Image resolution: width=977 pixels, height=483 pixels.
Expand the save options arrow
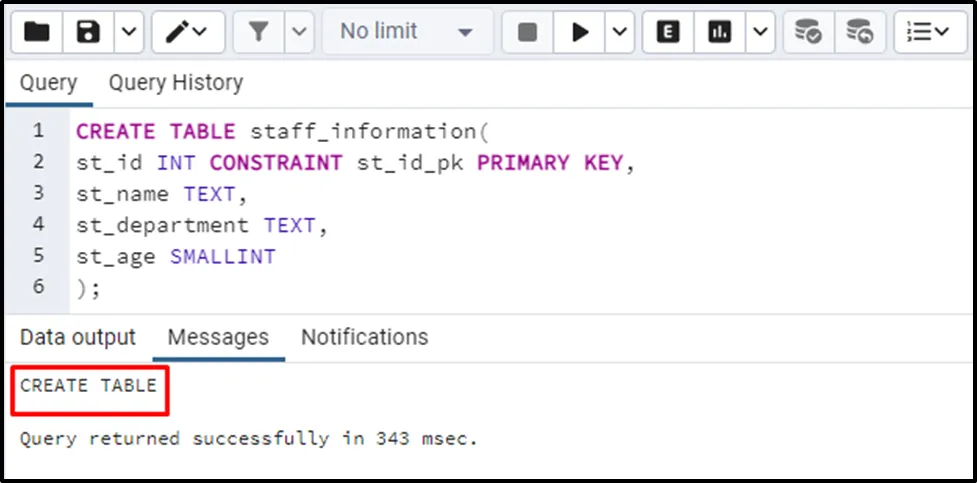[x=127, y=33]
